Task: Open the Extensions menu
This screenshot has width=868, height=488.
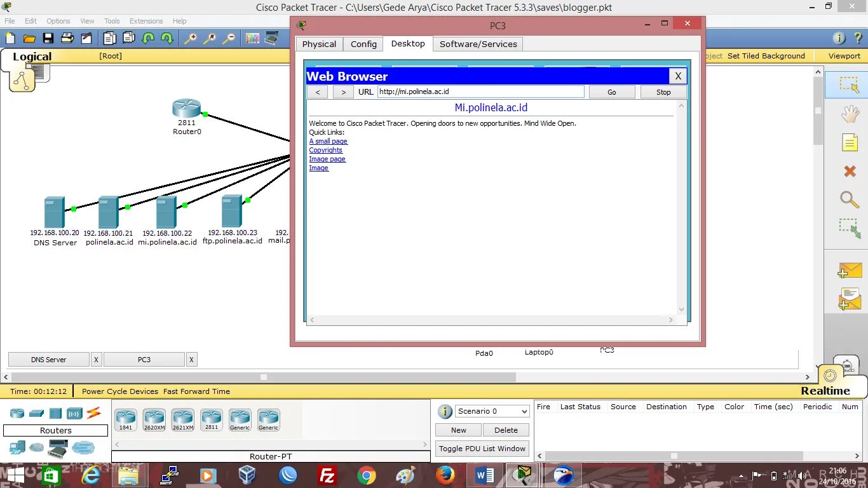Action: coord(146,21)
